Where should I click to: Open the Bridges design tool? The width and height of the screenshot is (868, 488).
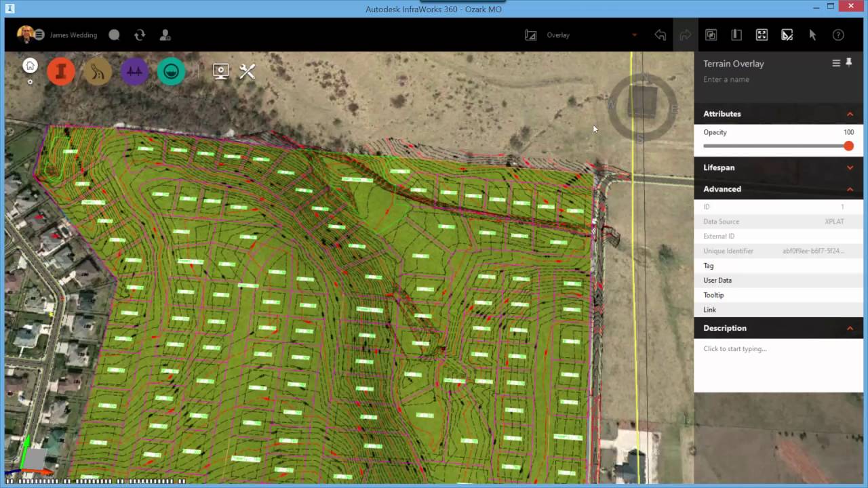pos(134,70)
